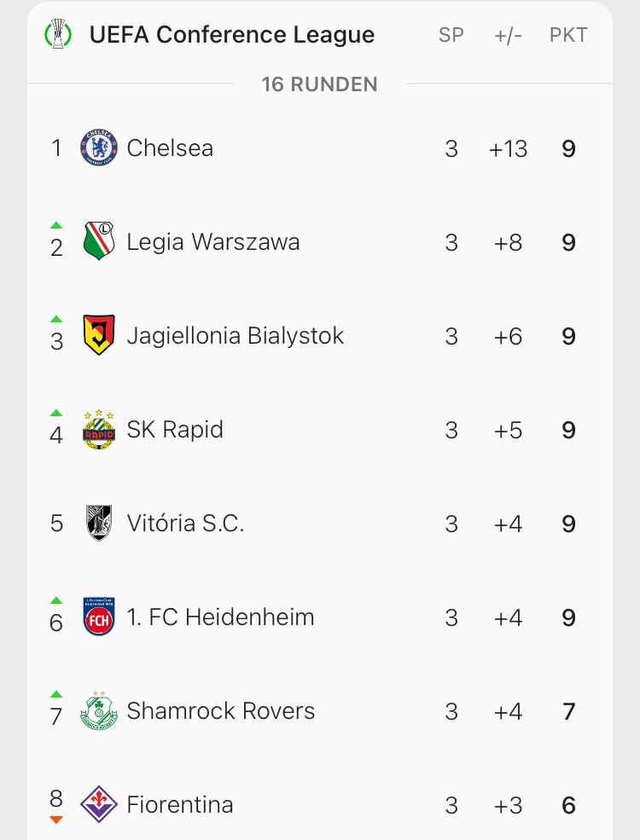Open the UEFA Conference League title link

232,35
